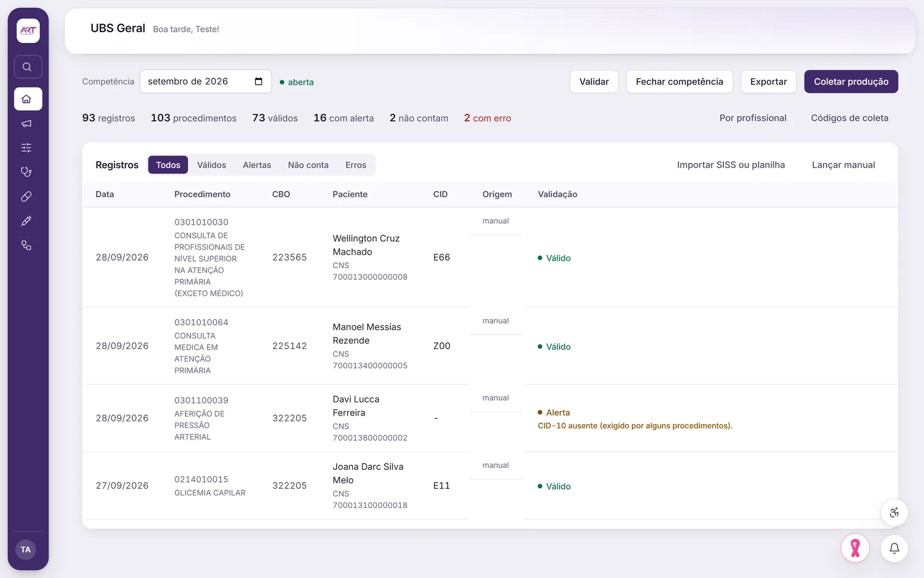Switch to the Alertas tab
Viewport: 924px width, 578px height.
tap(257, 165)
